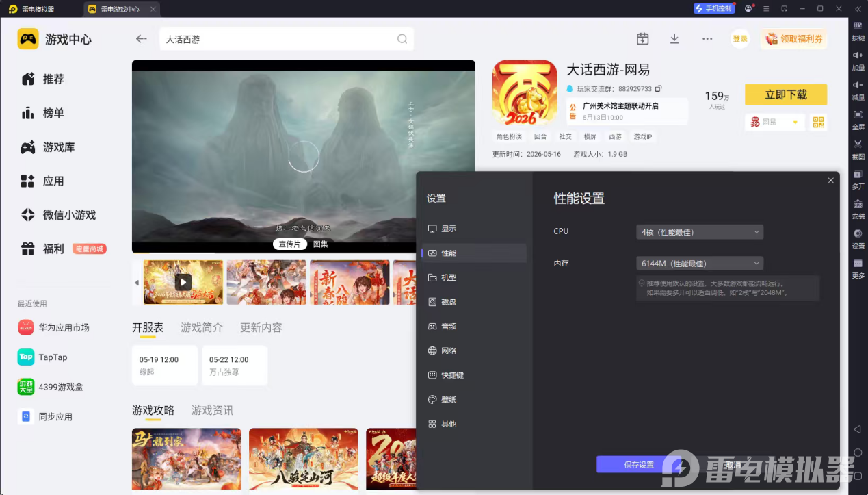This screenshot has height=495, width=868.
Task: Open the downloads icon in header
Action: click(674, 39)
